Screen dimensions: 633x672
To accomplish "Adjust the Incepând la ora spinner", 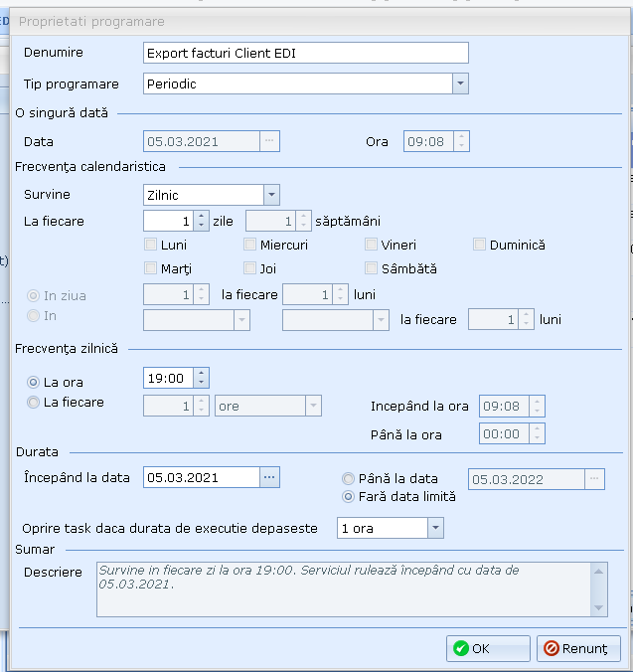I will (537, 406).
